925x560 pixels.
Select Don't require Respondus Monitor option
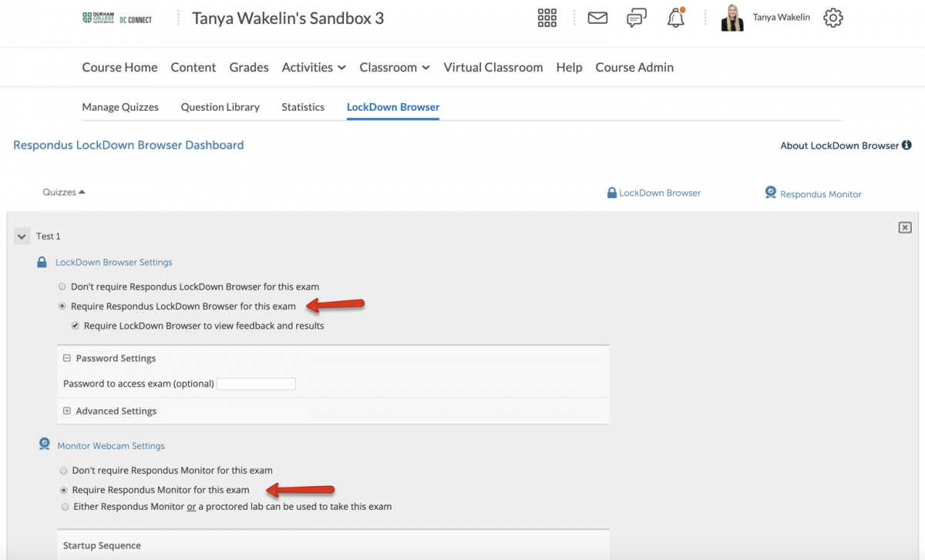tap(64, 470)
